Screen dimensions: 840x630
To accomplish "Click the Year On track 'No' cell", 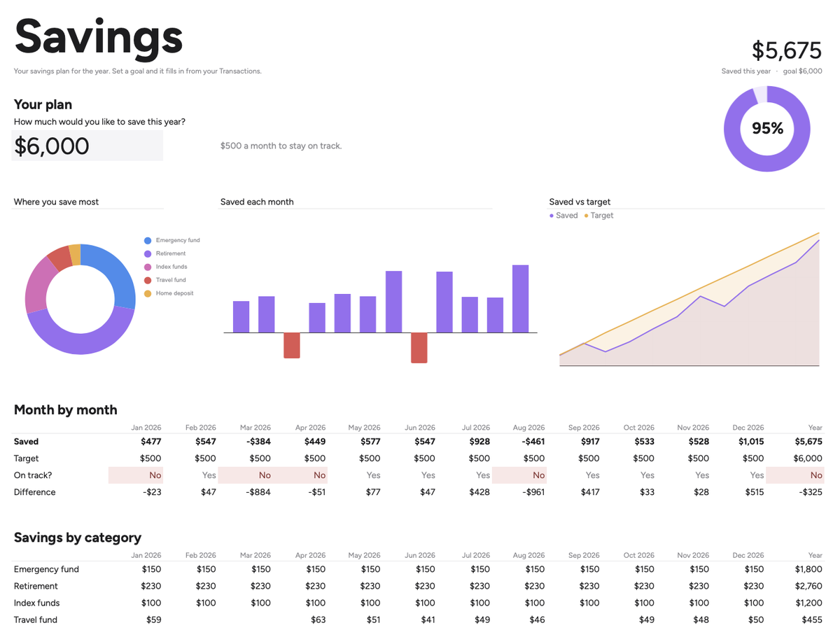I will (x=795, y=475).
